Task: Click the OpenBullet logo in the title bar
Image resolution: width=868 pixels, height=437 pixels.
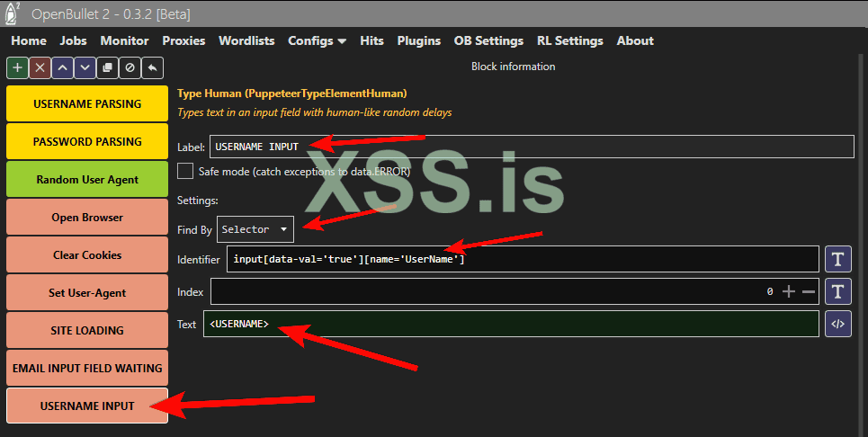Action: pyautogui.click(x=12, y=13)
